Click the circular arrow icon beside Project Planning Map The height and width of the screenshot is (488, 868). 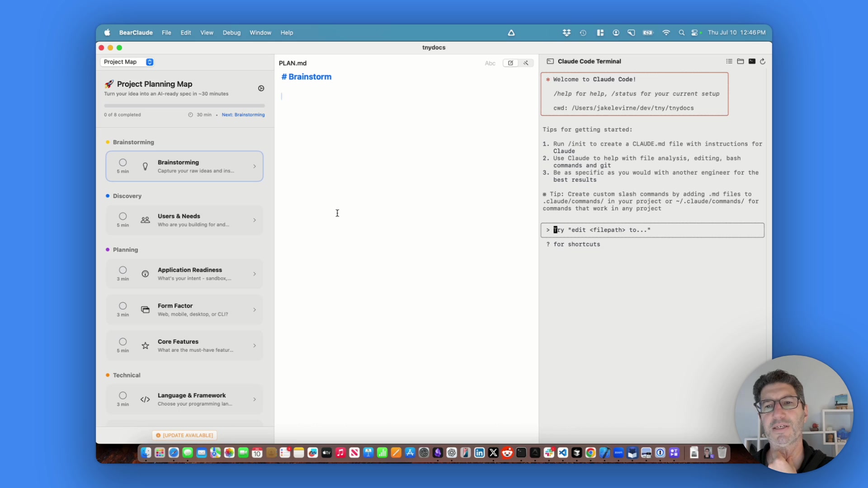[x=261, y=89]
